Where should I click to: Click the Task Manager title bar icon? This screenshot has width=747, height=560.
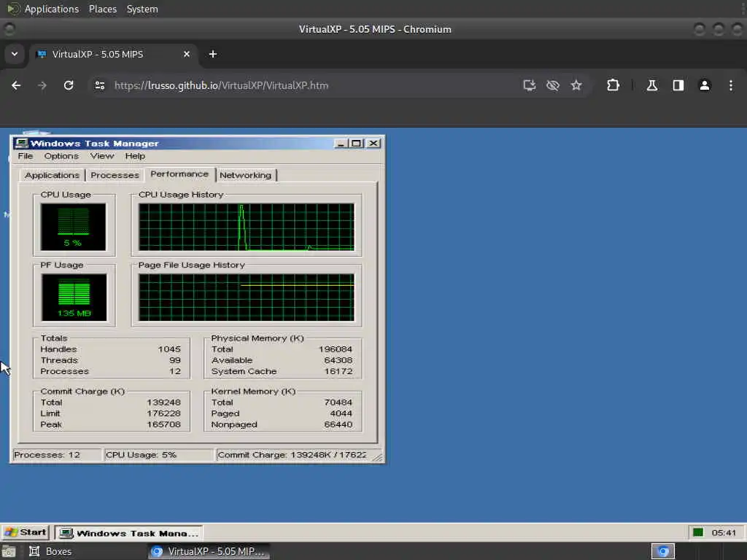tap(21, 144)
